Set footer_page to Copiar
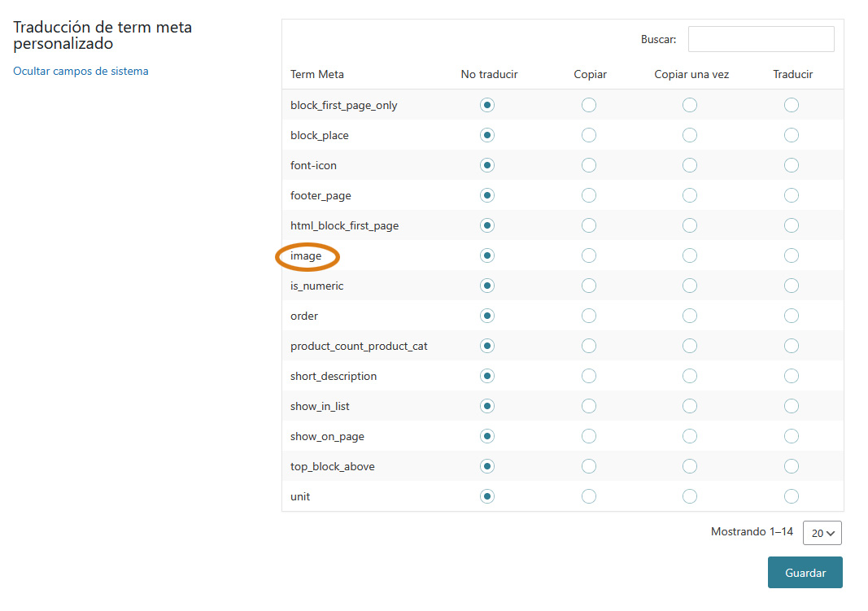Image resolution: width=868 pixels, height=611 pixels. click(x=589, y=195)
